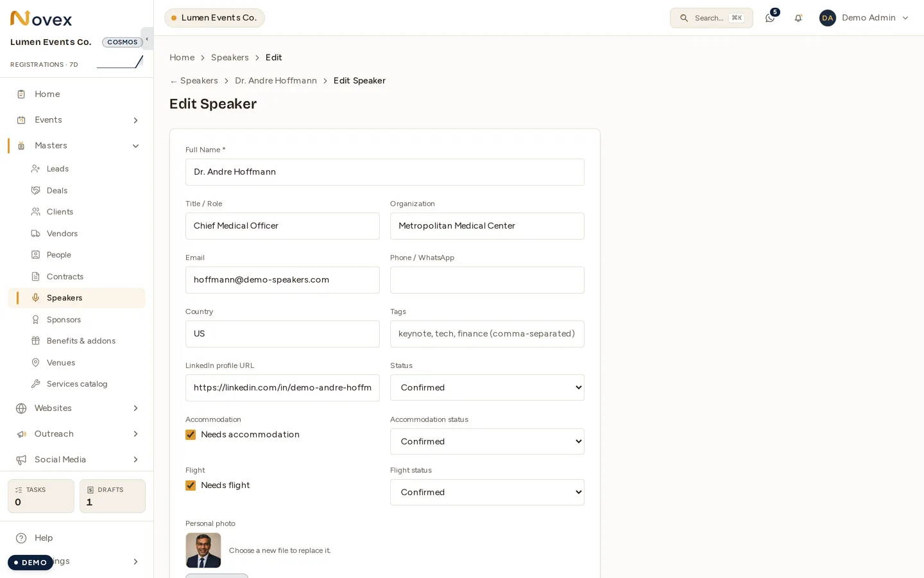Screen dimensions: 924x578
Task: Click the Dr. Andre Hoffmann breadcrumb
Action: tap(276, 81)
